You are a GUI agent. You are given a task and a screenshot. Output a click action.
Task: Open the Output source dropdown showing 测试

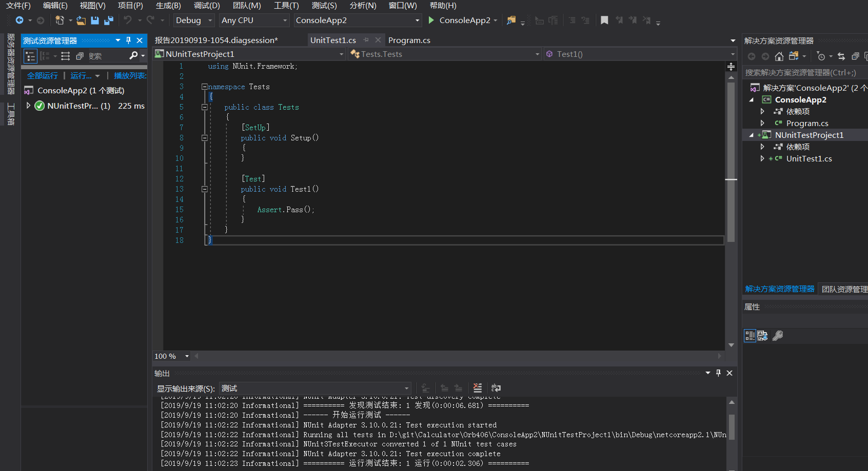(315, 388)
